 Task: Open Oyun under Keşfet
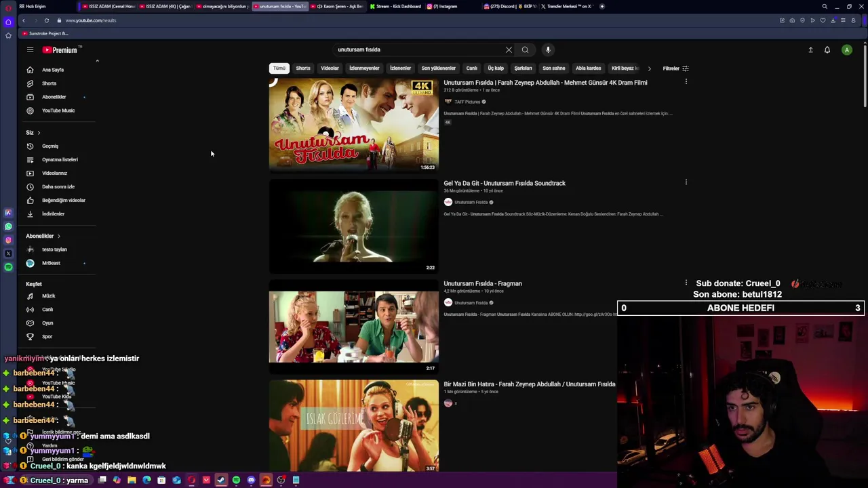click(x=47, y=323)
